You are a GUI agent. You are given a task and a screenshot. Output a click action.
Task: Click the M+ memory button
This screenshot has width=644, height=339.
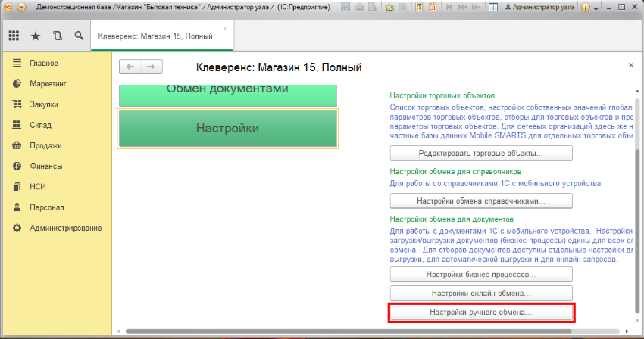(462, 7)
